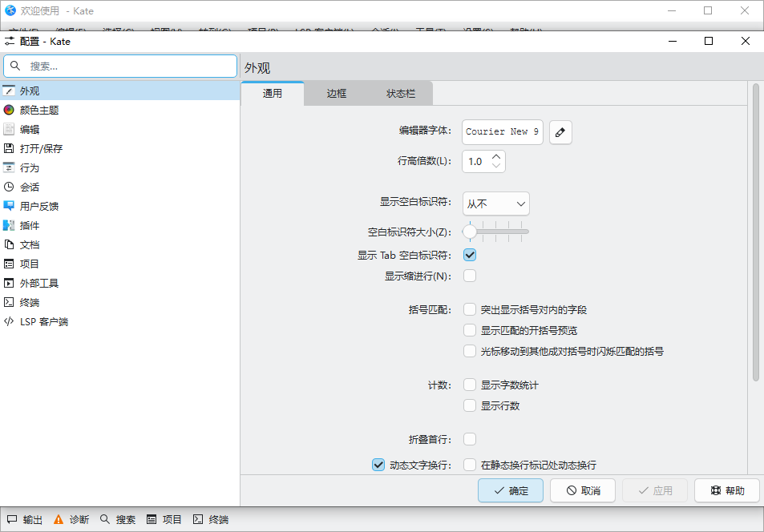Image resolution: width=764 pixels, height=532 pixels.
Task: Open the 诊断 warning icon in bottom bar
Action: coord(58,519)
